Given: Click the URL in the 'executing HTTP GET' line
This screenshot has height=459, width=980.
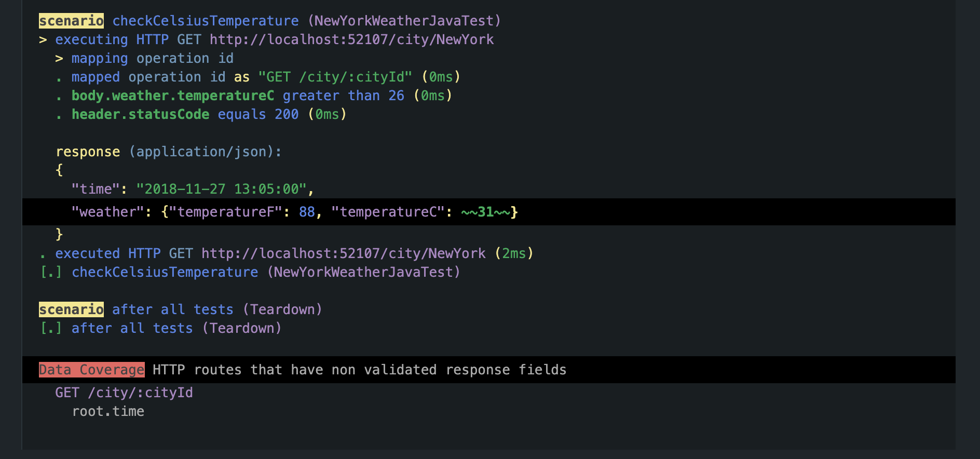Looking at the screenshot, I should tap(352, 39).
